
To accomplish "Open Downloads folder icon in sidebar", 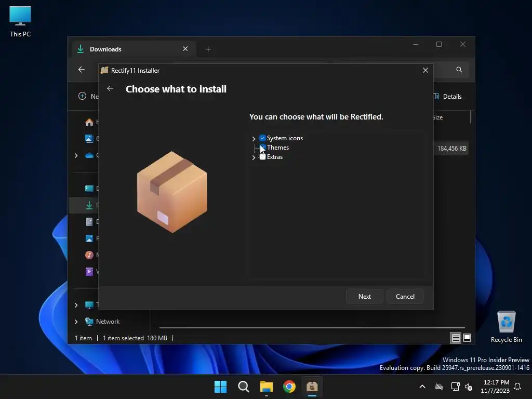I will [89, 205].
